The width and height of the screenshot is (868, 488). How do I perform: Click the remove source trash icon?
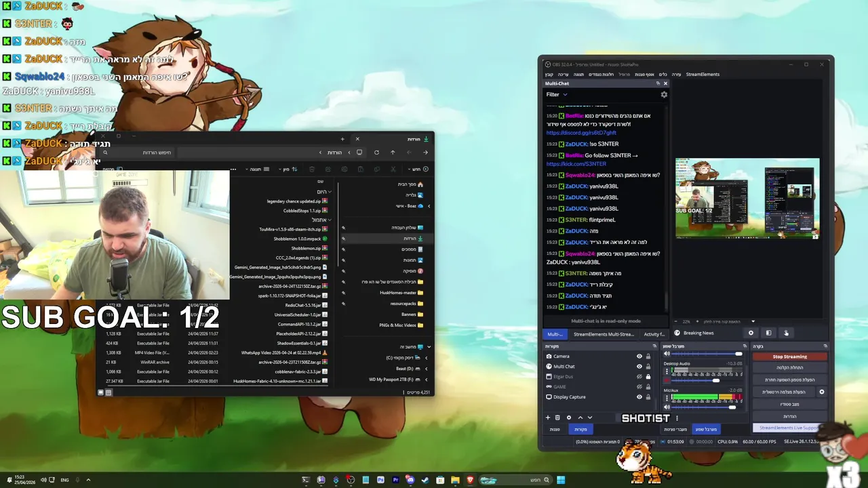tap(557, 418)
